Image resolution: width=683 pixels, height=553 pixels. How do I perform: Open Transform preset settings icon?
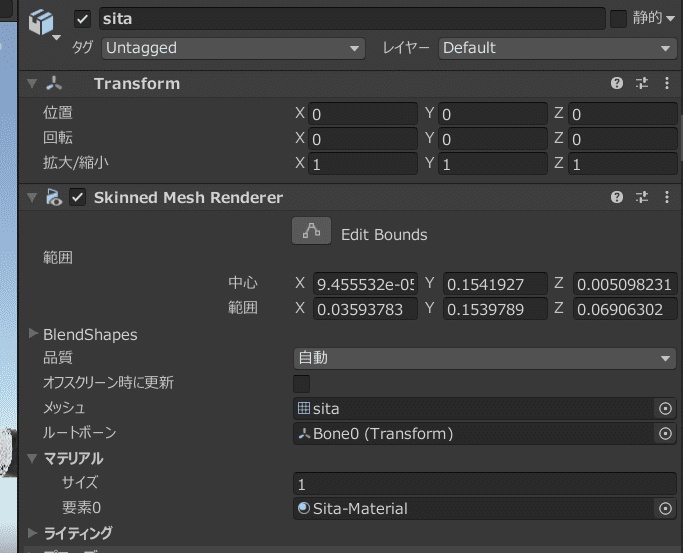[642, 83]
